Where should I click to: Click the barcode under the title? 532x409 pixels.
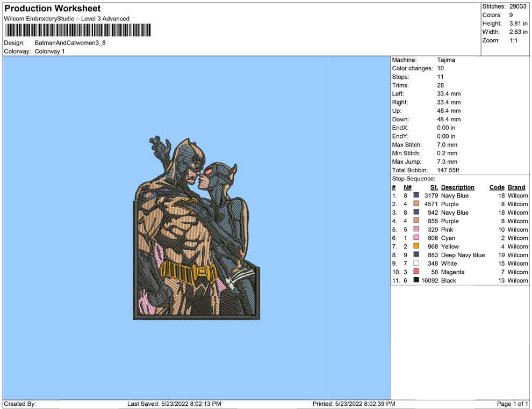coord(78,30)
